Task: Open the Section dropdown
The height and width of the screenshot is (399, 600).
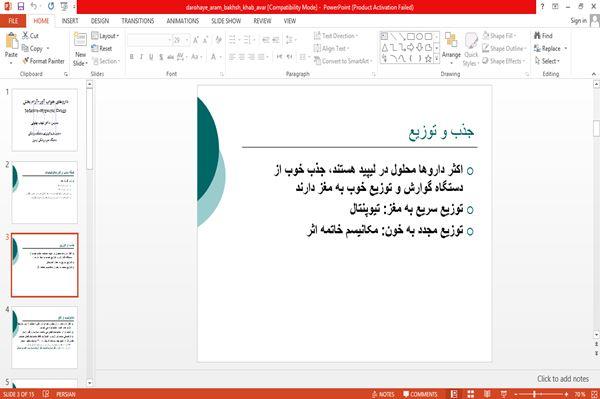Action: point(106,61)
